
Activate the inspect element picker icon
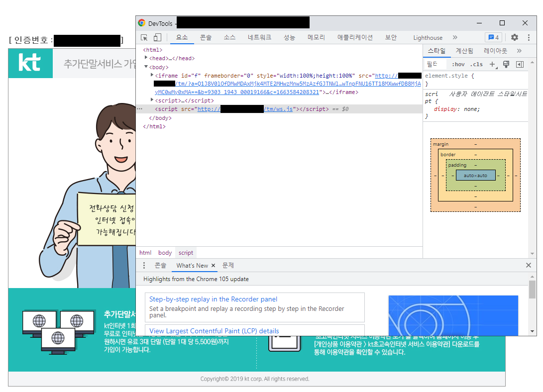[x=144, y=37]
